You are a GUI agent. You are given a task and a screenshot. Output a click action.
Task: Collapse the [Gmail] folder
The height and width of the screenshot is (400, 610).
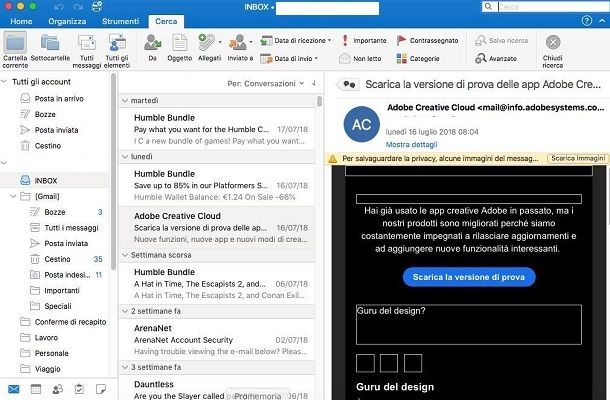13,196
